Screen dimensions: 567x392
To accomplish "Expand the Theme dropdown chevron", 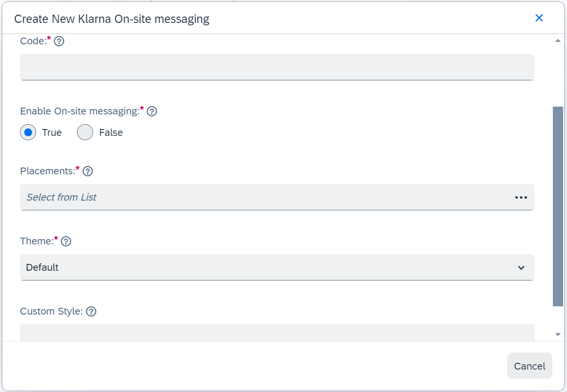I will (521, 268).
